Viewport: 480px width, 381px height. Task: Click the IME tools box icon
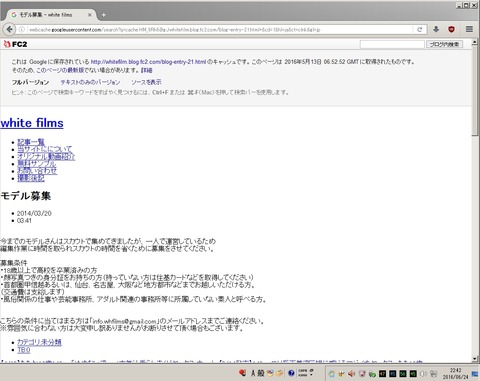click(x=279, y=373)
